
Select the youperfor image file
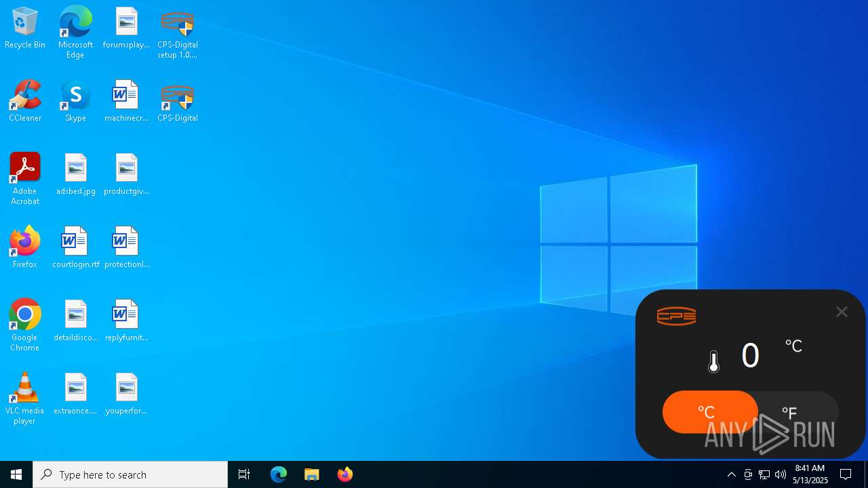point(126,394)
